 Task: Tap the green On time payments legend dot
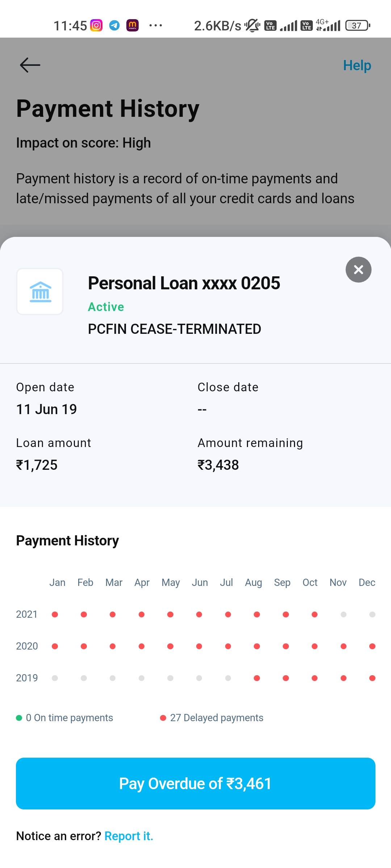pyautogui.click(x=19, y=718)
